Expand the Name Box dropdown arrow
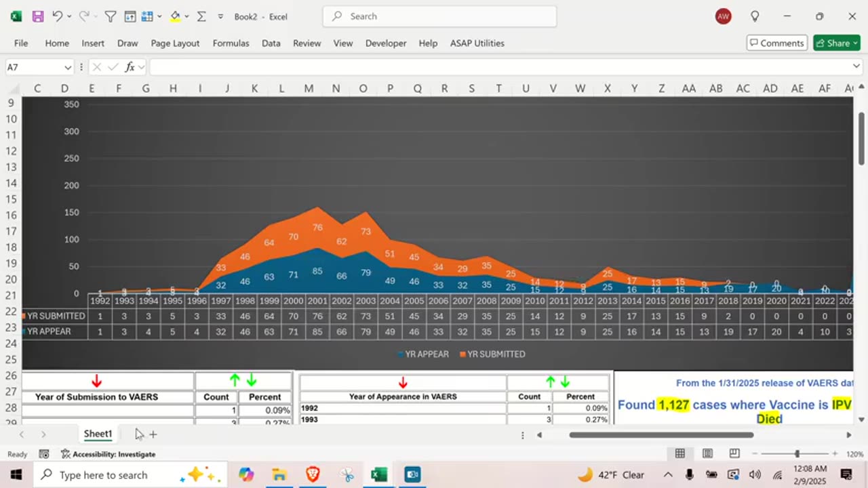The image size is (868, 488). pos(68,67)
